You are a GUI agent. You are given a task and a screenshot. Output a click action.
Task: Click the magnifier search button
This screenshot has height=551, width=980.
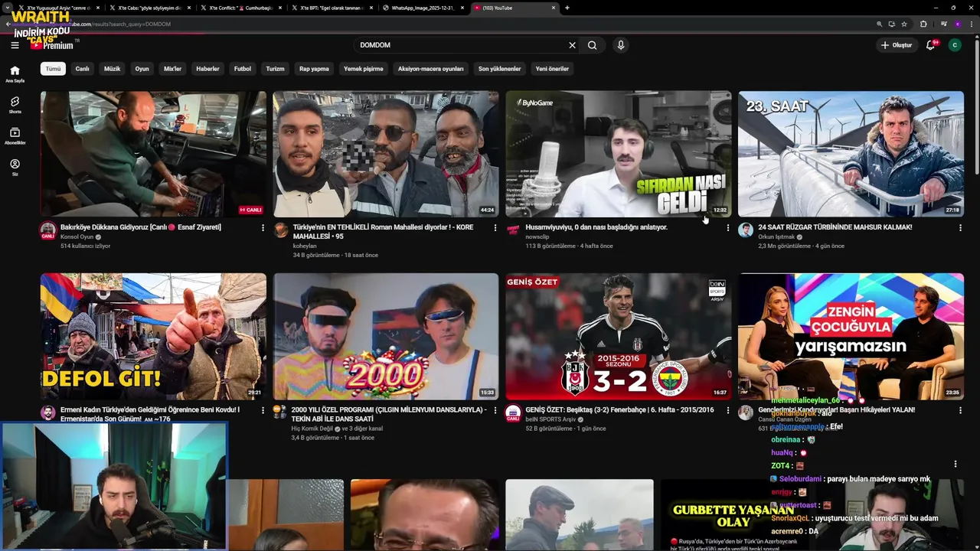(x=592, y=45)
